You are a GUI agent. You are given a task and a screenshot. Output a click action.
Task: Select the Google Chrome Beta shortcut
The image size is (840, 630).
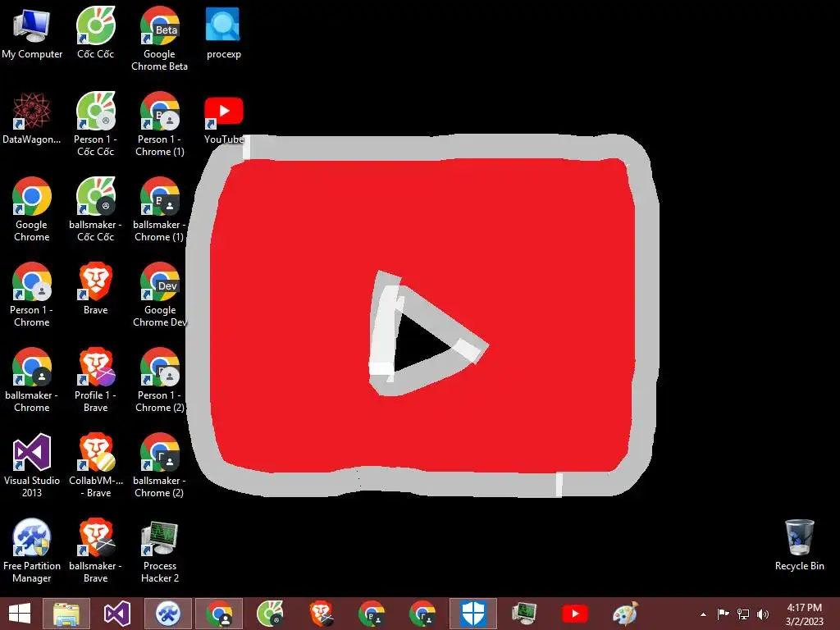pos(159,39)
